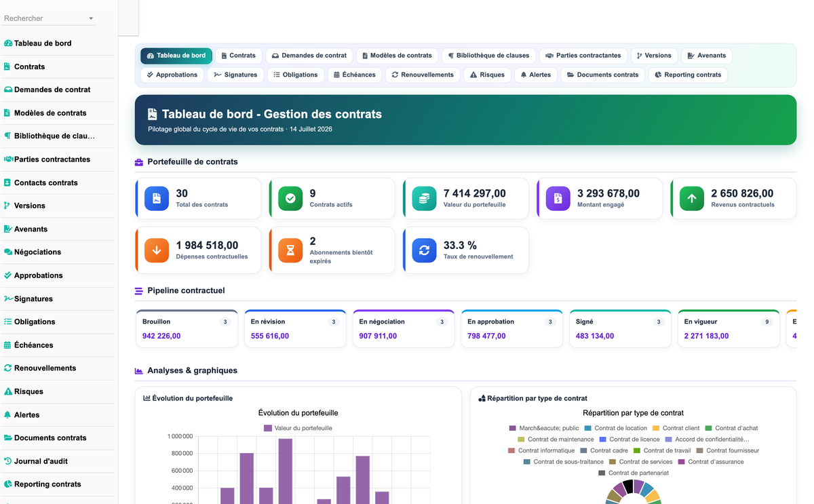Click the Échéances calendar icon in sidebar
This screenshot has width=814, height=504.
tap(7, 345)
